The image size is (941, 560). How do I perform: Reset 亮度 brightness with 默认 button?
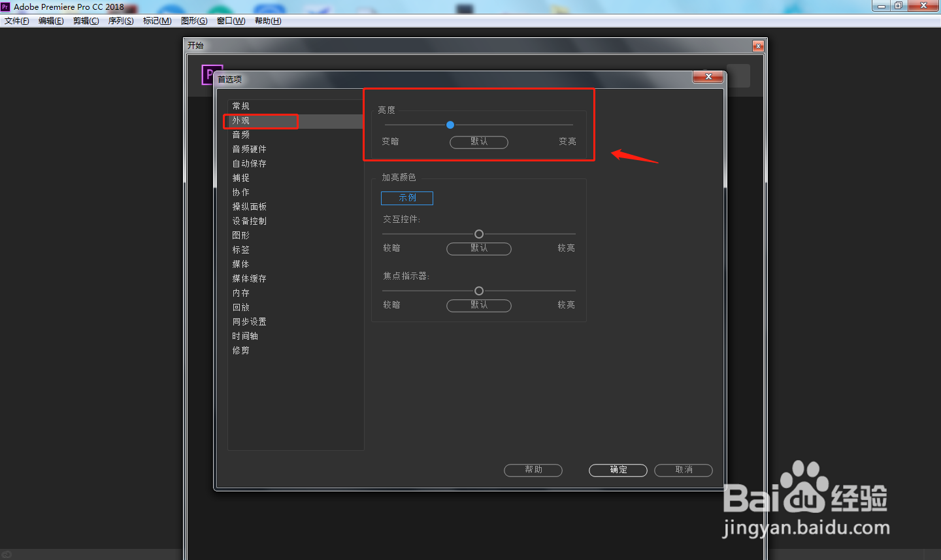point(479,142)
